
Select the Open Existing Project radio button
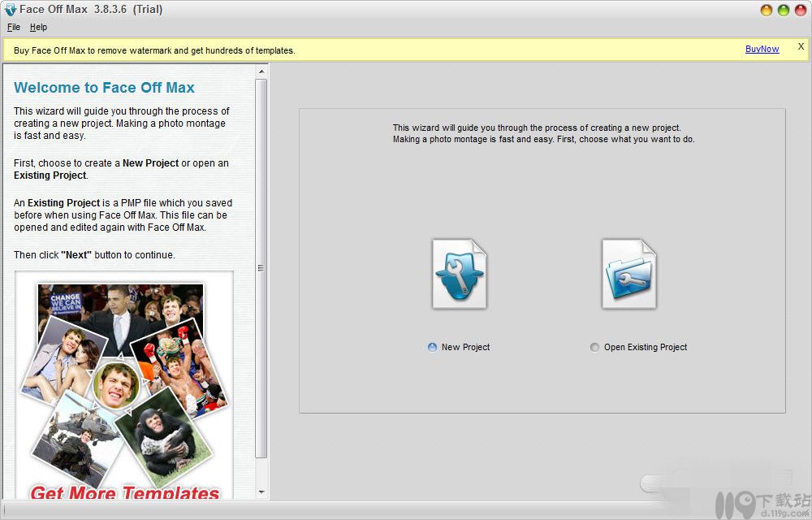click(x=594, y=347)
